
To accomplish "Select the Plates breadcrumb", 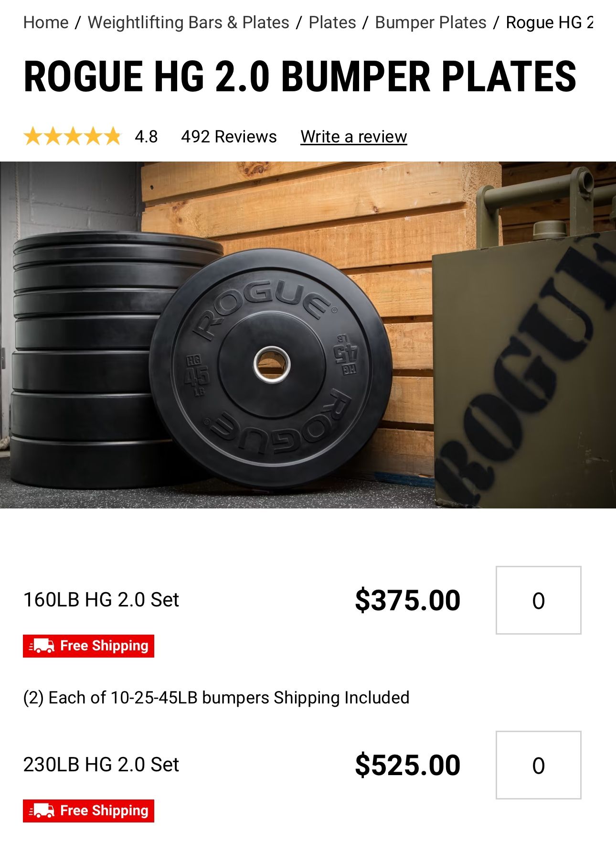I will (332, 22).
